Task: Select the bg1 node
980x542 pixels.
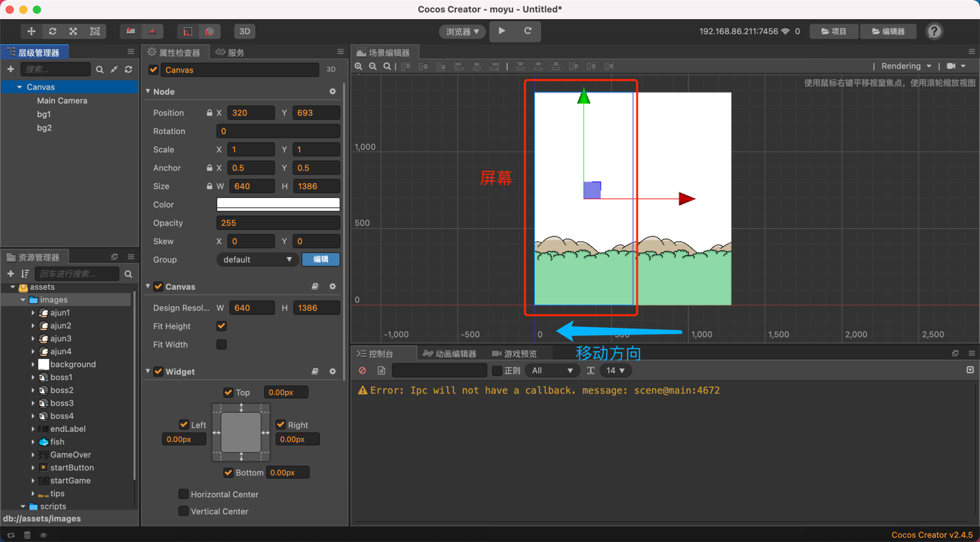Action: point(44,114)
